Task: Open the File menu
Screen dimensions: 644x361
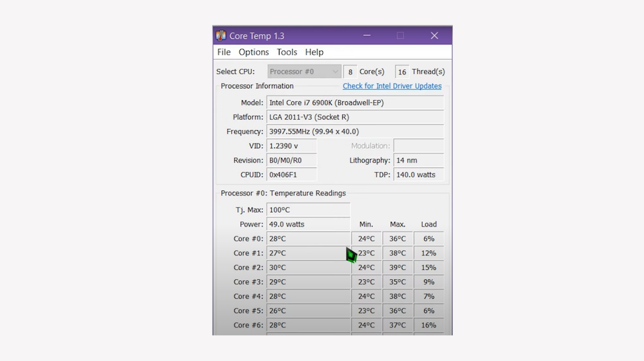Action: [223, 52]
